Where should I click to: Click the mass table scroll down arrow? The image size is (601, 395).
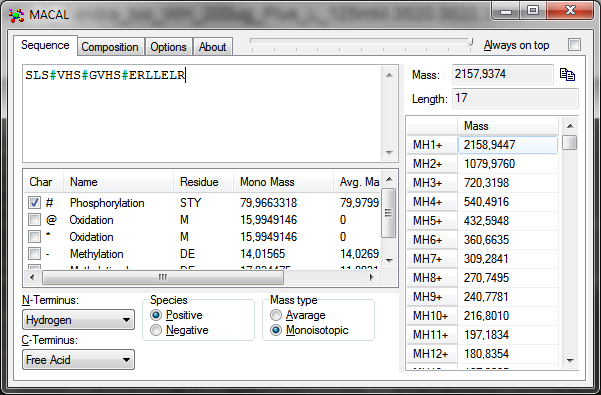(x=570, y=361)
